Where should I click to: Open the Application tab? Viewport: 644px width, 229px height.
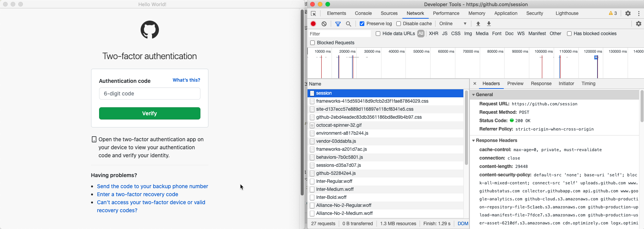click(506, 13)
